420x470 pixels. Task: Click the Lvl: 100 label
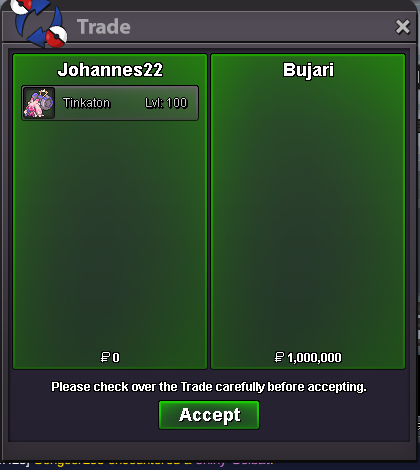click(x=166, y=103)
